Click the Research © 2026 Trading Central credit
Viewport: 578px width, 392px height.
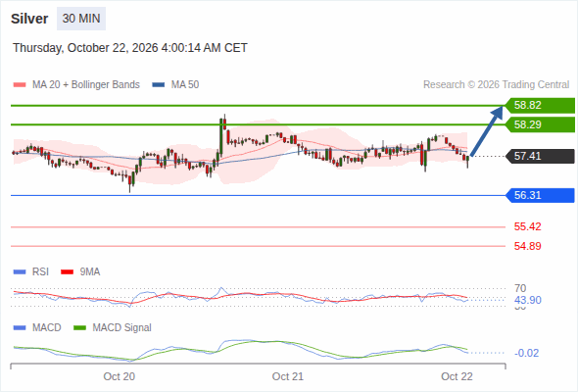[x=496, y=85]
